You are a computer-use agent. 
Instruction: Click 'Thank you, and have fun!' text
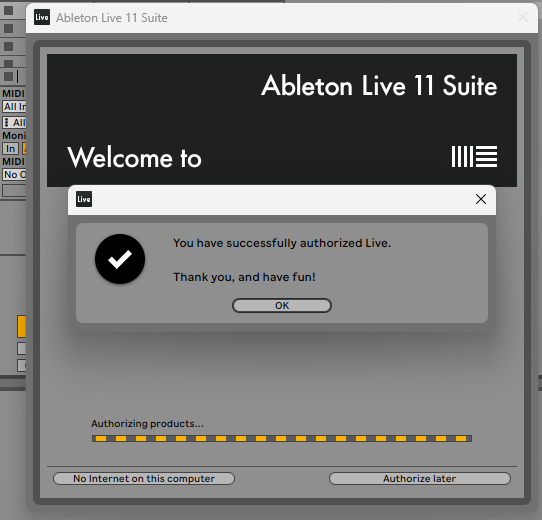244,277
